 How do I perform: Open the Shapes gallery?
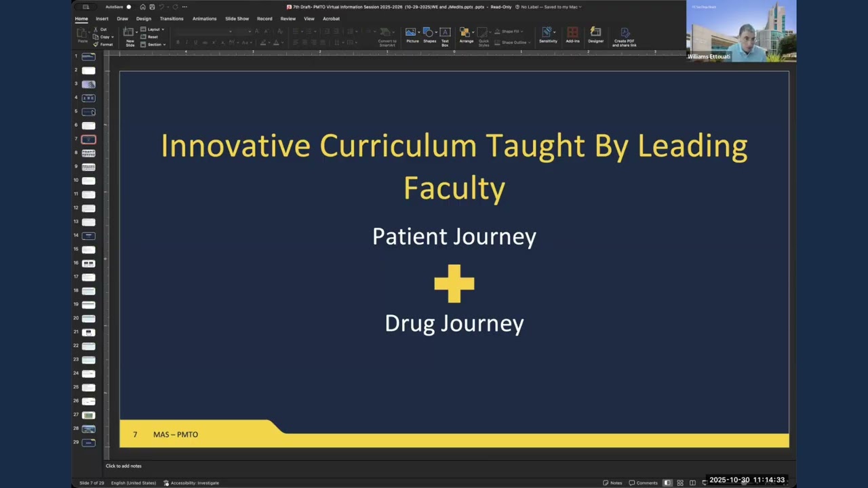tap(429, 35)
